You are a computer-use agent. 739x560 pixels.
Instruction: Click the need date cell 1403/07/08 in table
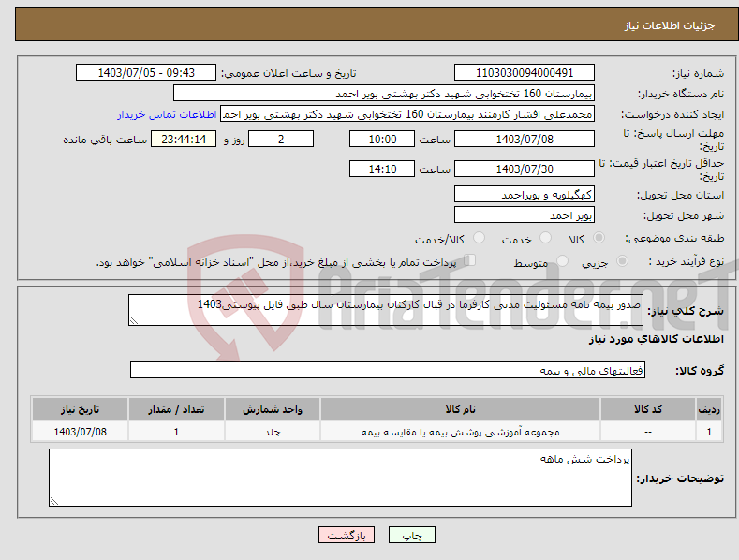click(x=80, y=432)
